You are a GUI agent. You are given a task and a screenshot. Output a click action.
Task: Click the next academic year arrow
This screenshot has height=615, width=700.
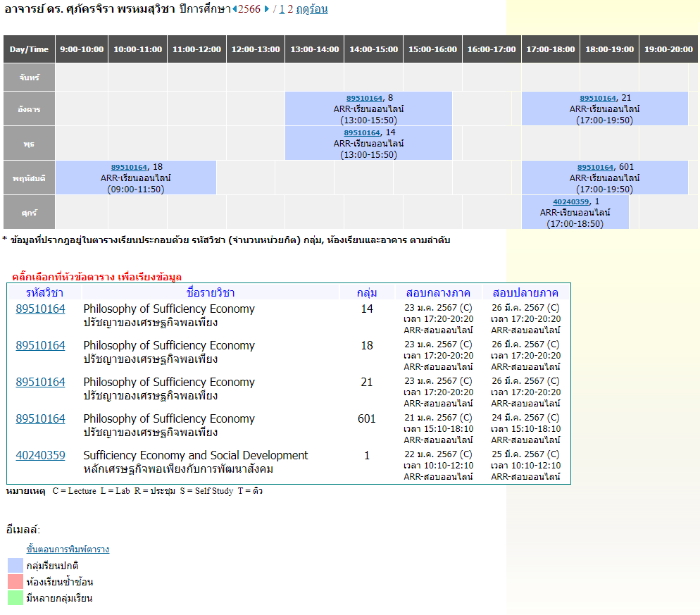click(x=267, y=9)
